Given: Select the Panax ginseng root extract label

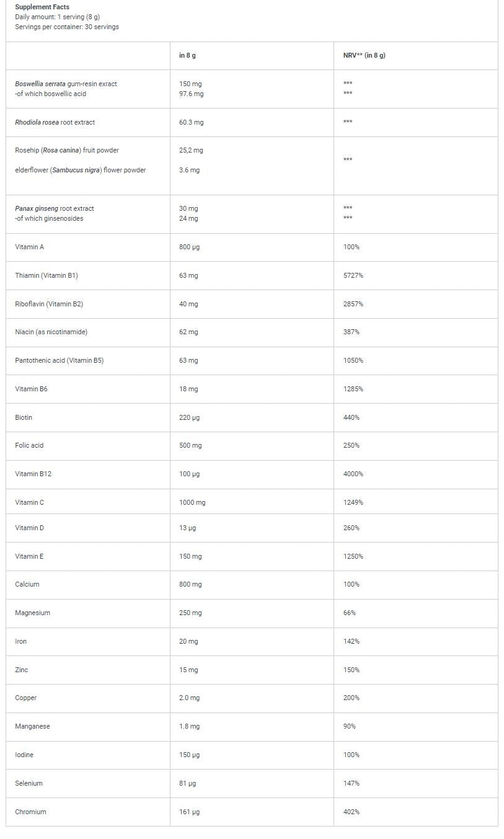Looking at the screenshot, I should coord(55,208).
